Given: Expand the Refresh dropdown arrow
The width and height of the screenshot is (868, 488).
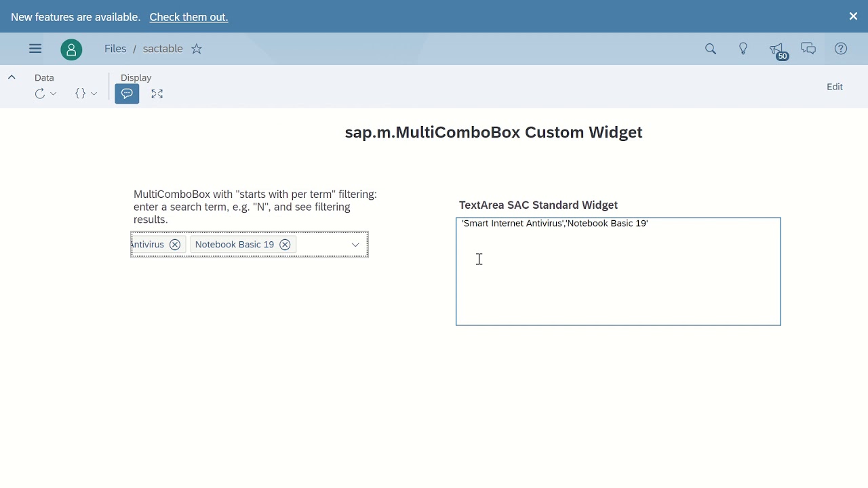Looking at the screenshot, I should tap(54, 94).
